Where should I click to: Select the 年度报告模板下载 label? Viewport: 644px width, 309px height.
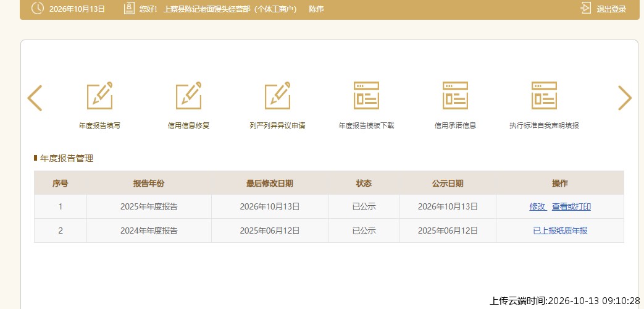(x=366, y=125)
